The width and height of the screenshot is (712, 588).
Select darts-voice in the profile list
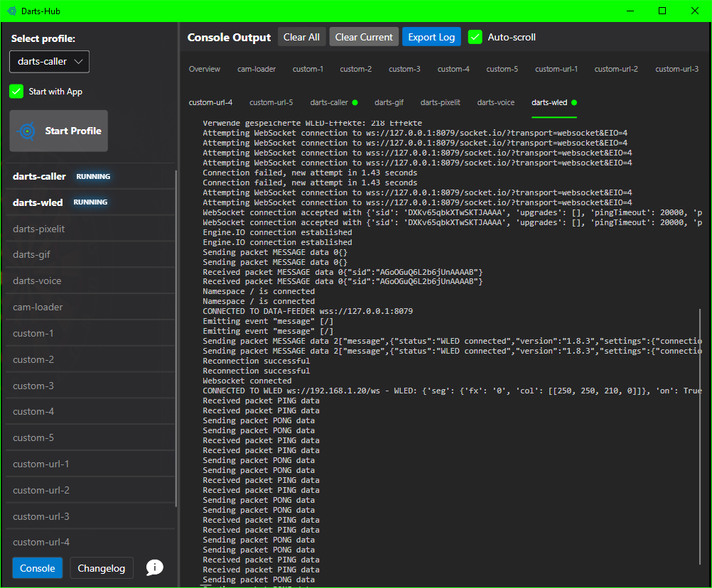click(90, 281)
